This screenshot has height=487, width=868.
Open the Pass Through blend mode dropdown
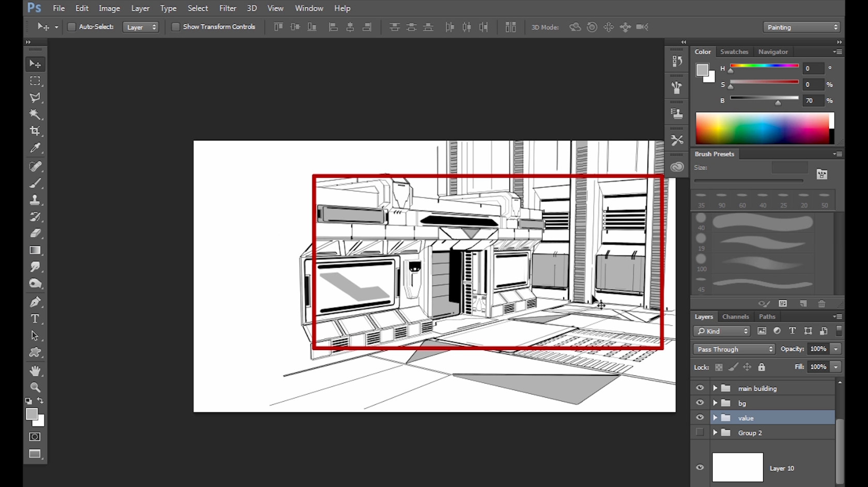coord(734,349)
